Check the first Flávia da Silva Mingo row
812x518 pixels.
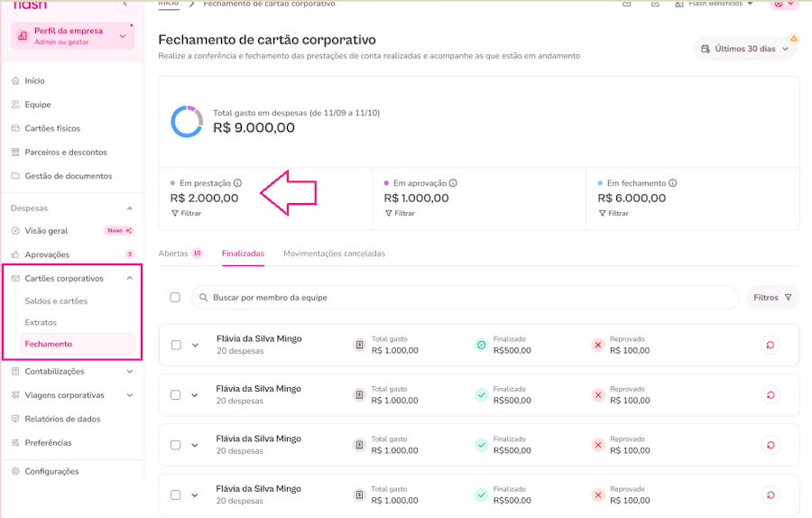(176, 345)
